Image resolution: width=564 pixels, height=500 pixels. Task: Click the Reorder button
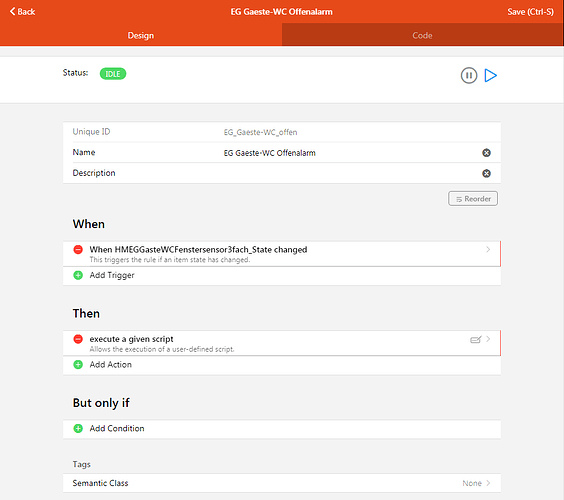[473, 199]
